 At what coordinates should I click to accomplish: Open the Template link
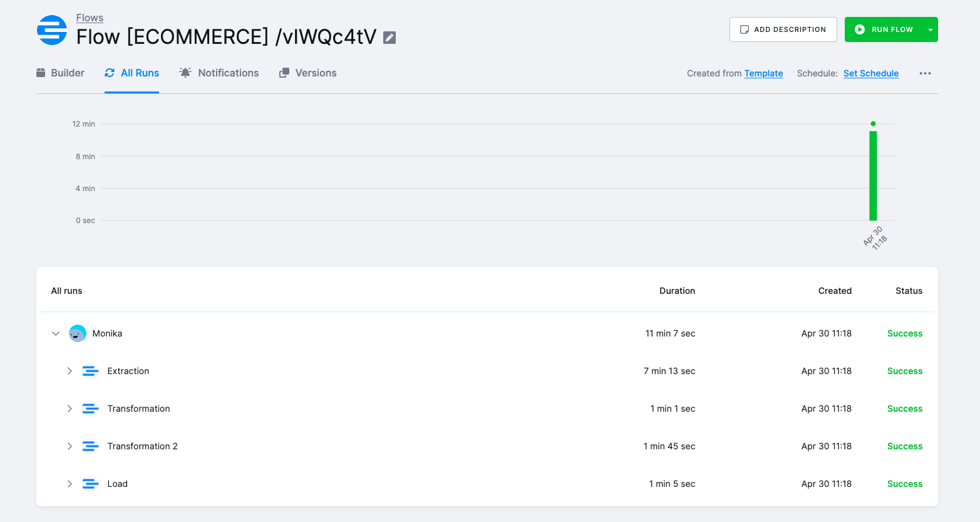763,73
